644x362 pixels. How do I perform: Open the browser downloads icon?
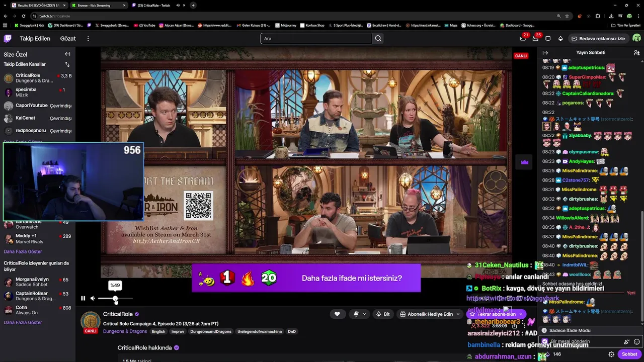[x=611, y=16]
